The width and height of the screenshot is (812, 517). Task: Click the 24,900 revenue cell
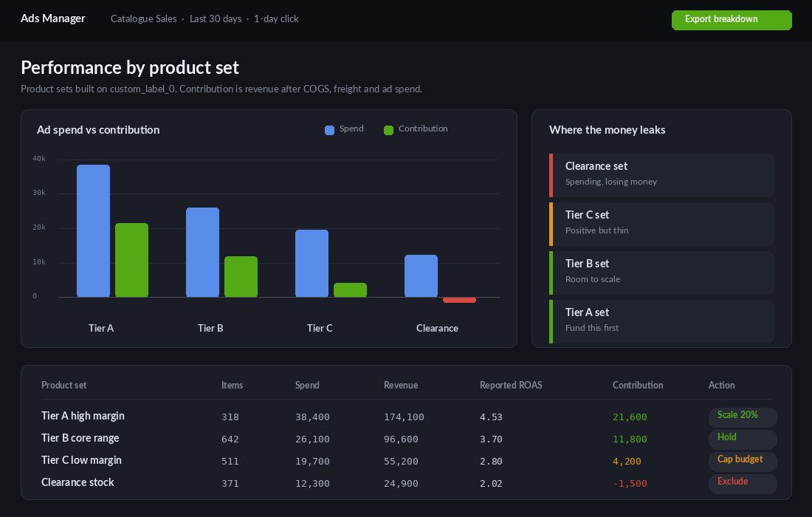pyautogui.click(x=401, y=484)
